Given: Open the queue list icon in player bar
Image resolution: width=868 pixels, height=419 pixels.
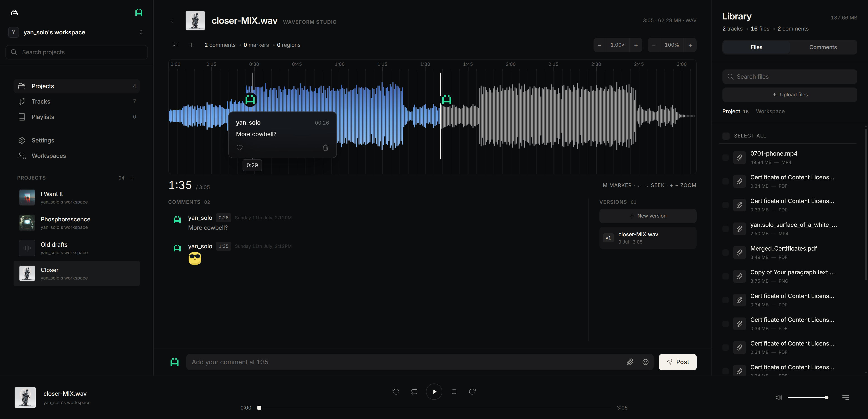Looking at the screenshot, I should click(x=845, y=398).
